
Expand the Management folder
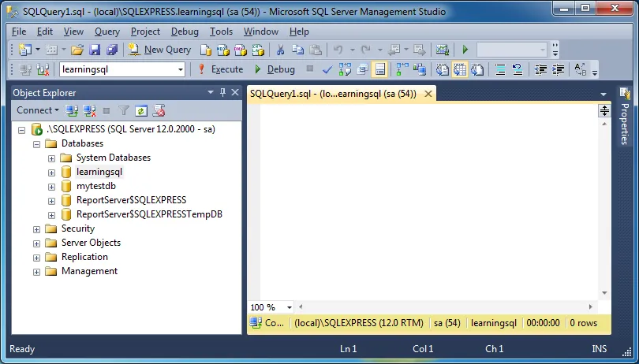click(x=36, y=272)
